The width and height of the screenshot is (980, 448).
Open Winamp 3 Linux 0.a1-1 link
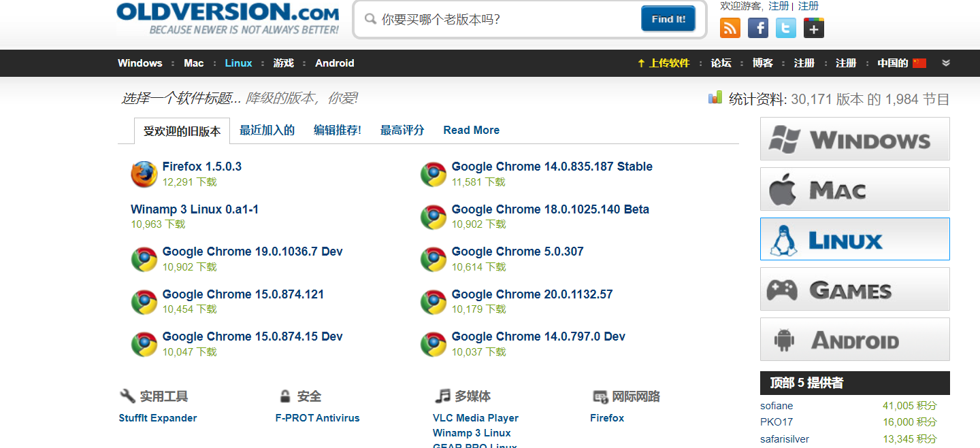coord(195,209)
